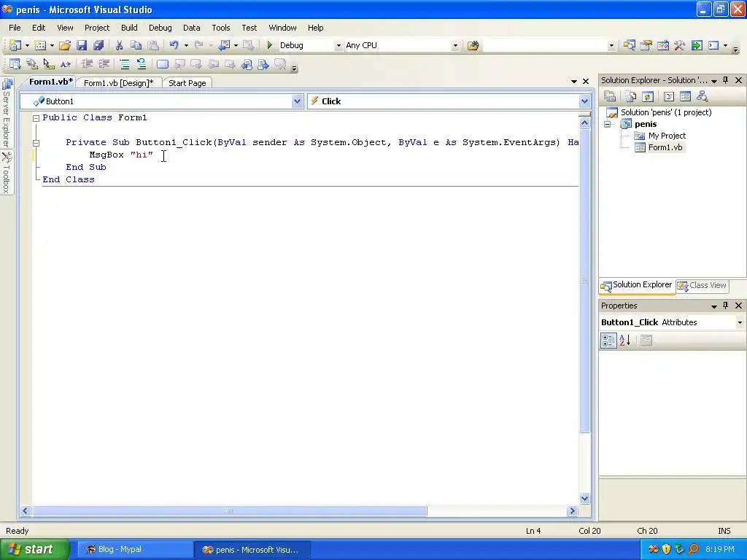Click the Display Quick Info icon

tap(49, 64)
